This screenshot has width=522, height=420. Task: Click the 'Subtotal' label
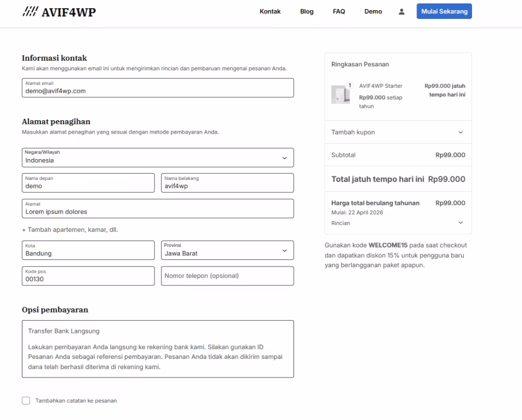coord(343,155)
